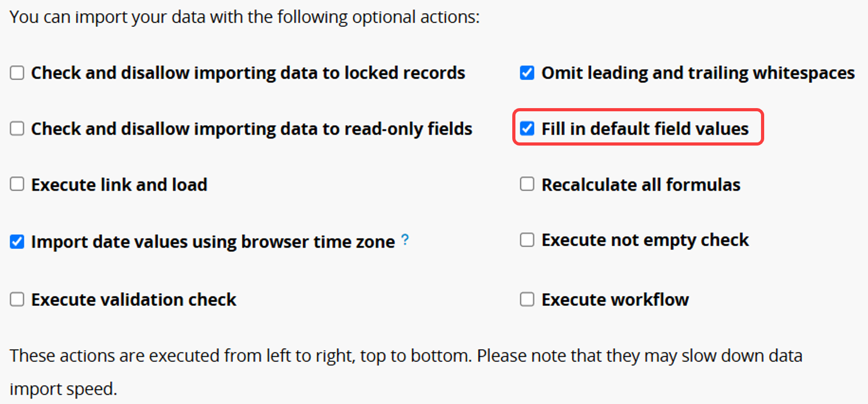Viewport: 868px width, 404px height.
Task: Tick the Execute not empty check checkbox
Action: 527,240
